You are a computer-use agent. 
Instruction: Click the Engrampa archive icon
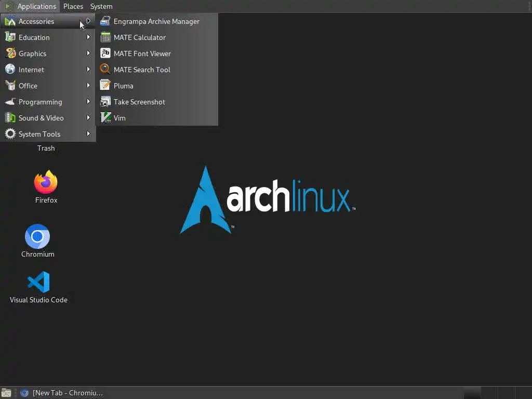(105, 21)
